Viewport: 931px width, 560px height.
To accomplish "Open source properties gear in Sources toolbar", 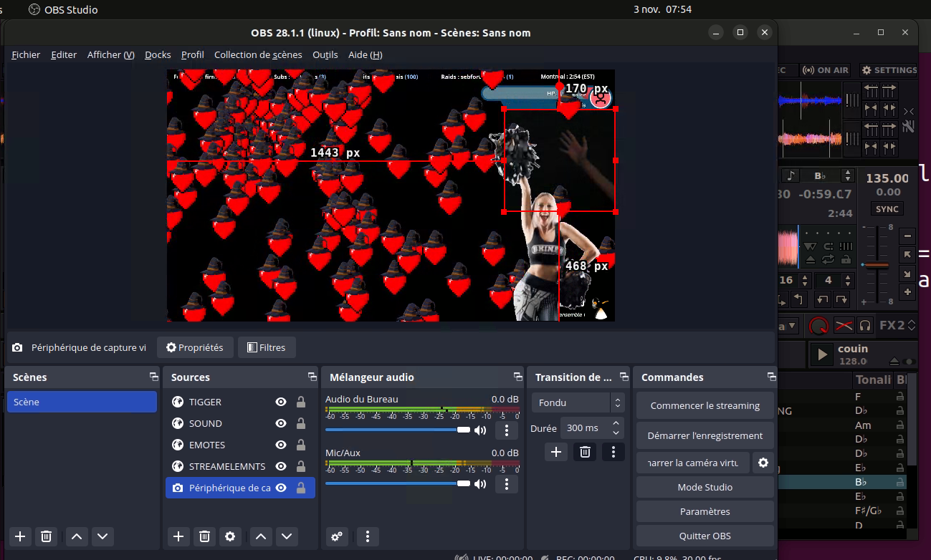I will (230, 536).
